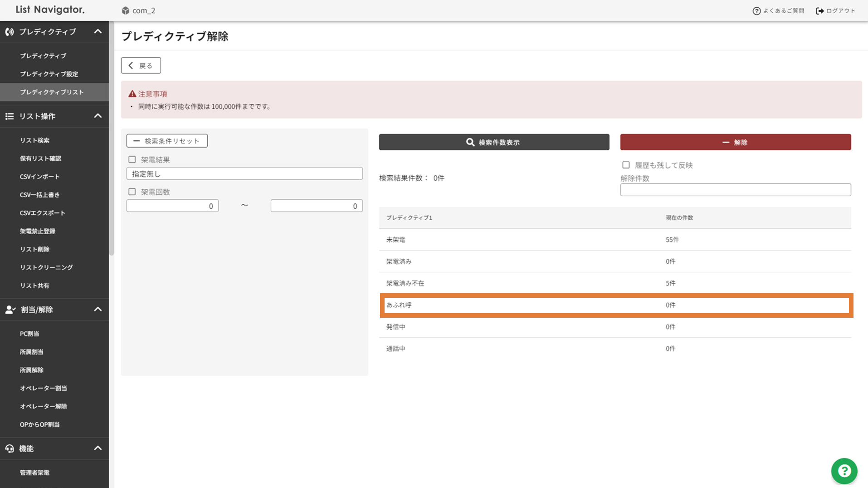Viewport: 868px width, 488px height.
Task: Enable the 架電結果 checkbox
Action: coord(132,160)
